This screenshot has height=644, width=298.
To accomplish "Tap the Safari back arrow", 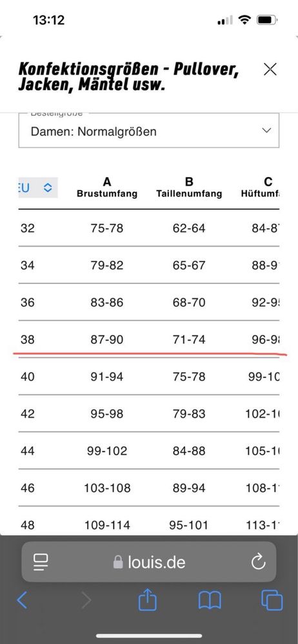I will [x=22, y=600].
